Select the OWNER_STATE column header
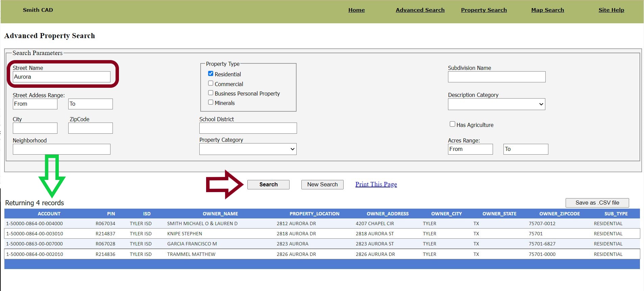Image resolution: width=644 pixels, height=291 pixels. (499, 214)
